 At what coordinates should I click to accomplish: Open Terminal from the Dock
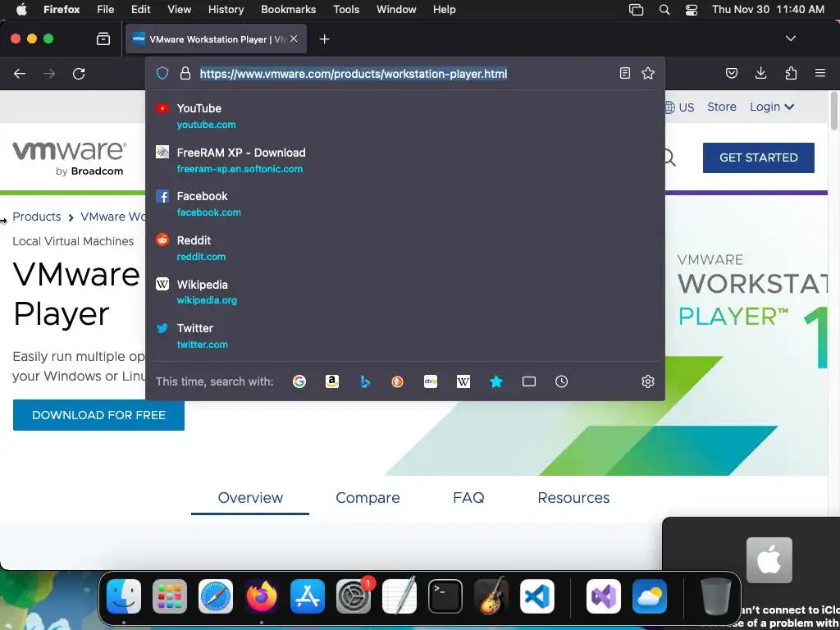(445, 596)
